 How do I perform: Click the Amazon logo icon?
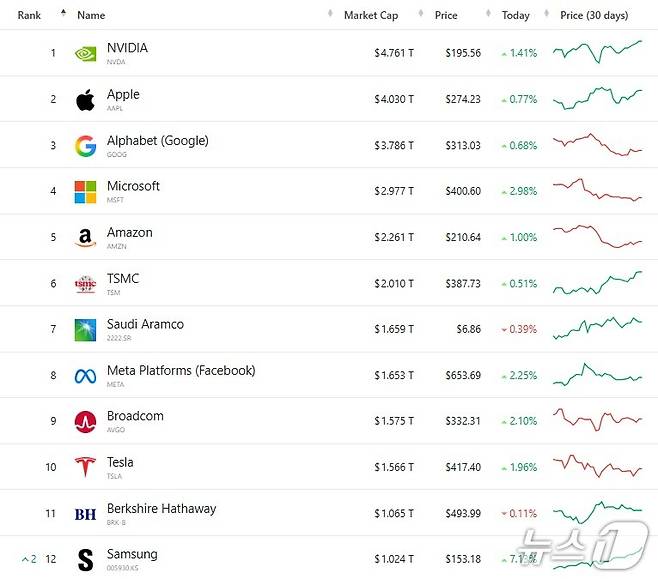click(86, 238)
